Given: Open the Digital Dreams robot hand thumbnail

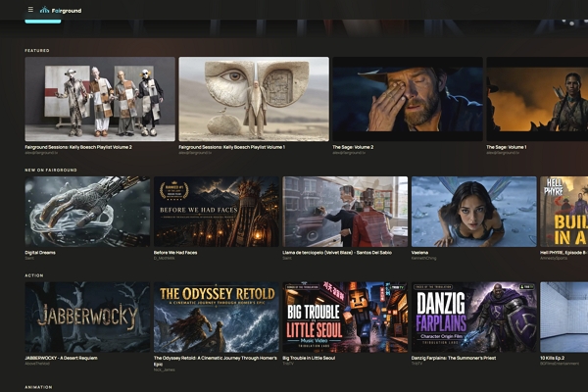Looking at the screenshot, I should 87,212.
